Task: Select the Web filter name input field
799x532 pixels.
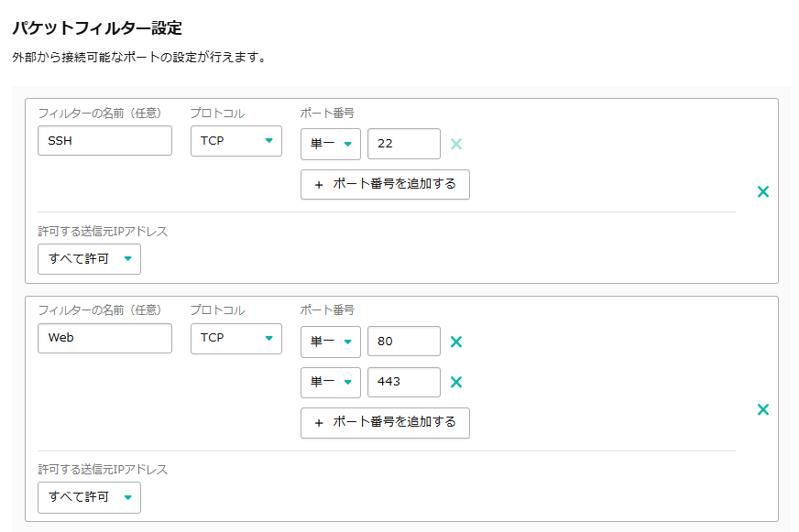Action: [104, 338]
